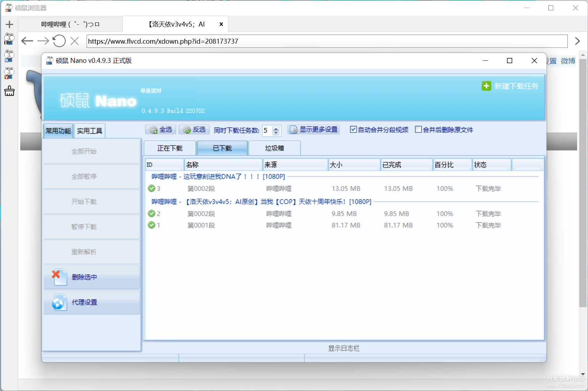Stop loading with the X icon near address bar
Viewport: 588px width, 391px height.
[74, 41]
